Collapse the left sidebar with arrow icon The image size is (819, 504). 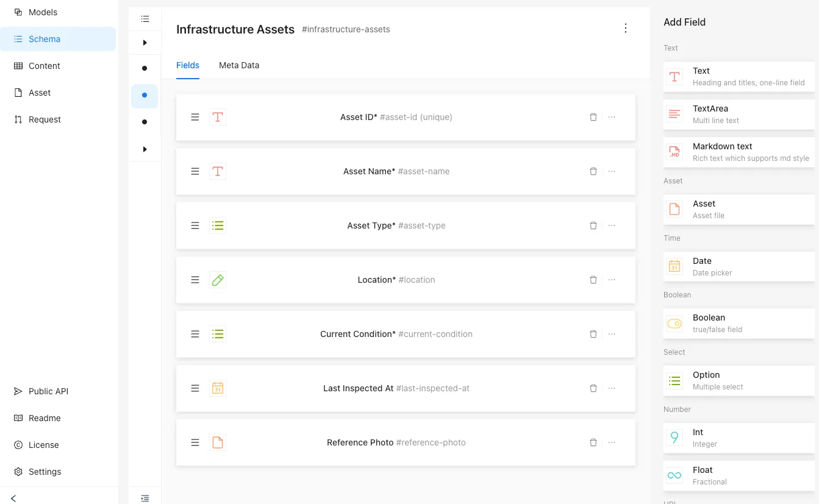[13, 498]
